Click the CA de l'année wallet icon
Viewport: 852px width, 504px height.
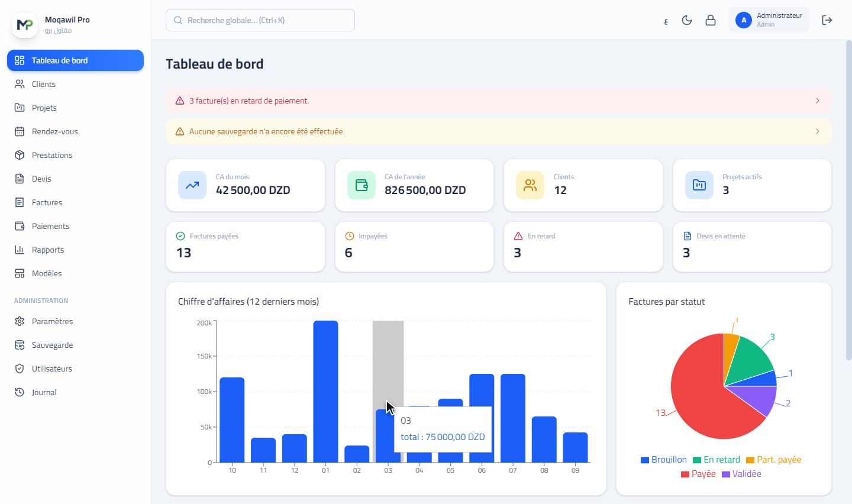[362, 185]
